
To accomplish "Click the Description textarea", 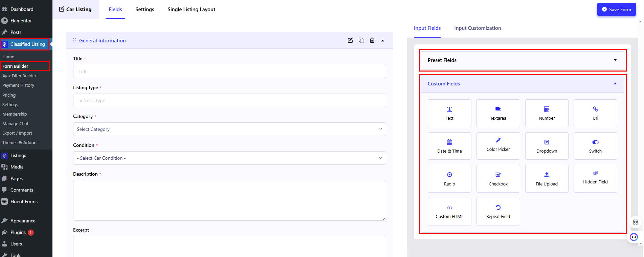I will tap(229, 200).
